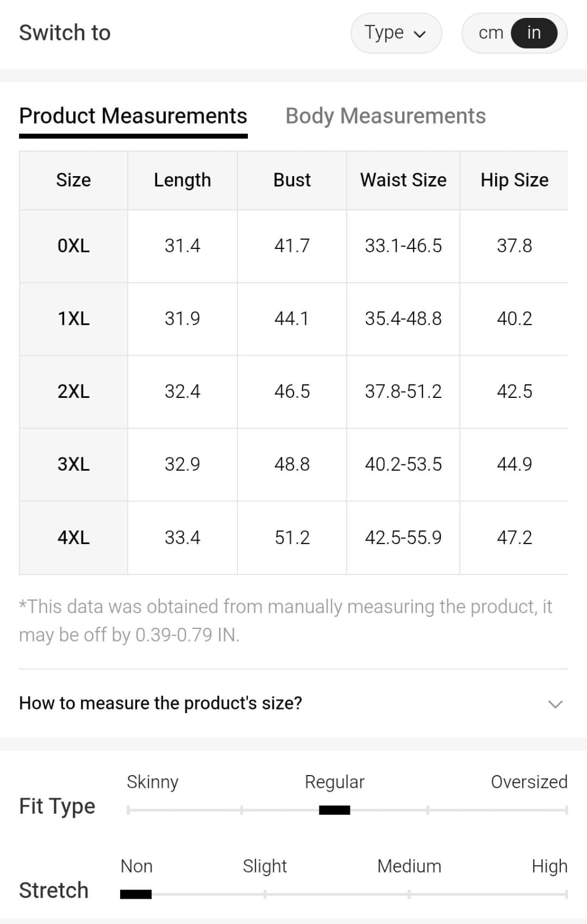Open the Product Measurements tab
Viewport: 587px width, 924px height.
tap(133, 116)
